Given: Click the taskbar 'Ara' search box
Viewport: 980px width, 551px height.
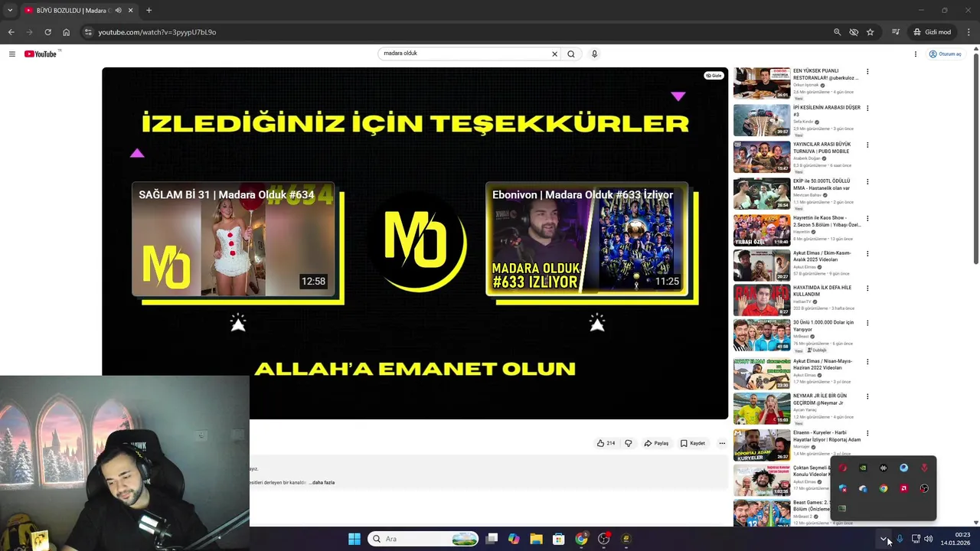Looking at the screenshot, I should (423, 539).
